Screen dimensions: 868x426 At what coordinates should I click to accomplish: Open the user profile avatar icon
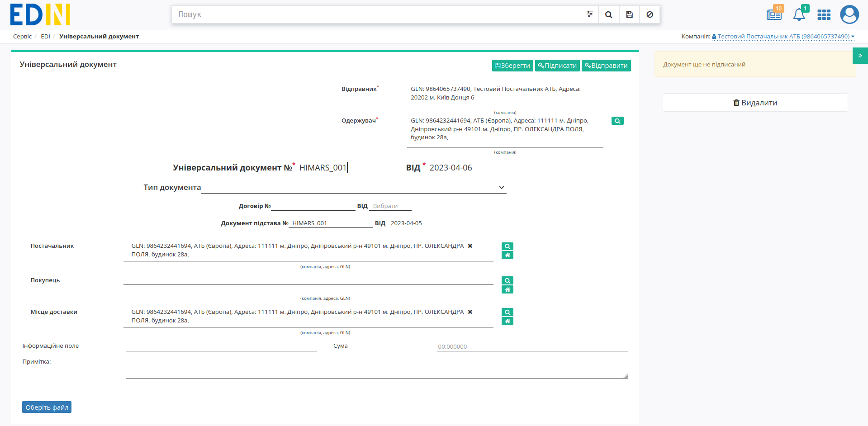point(849,14)
